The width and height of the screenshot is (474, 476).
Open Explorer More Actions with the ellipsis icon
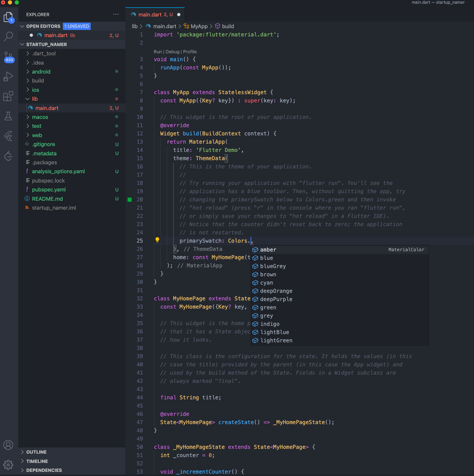click(x=115, y=14)
